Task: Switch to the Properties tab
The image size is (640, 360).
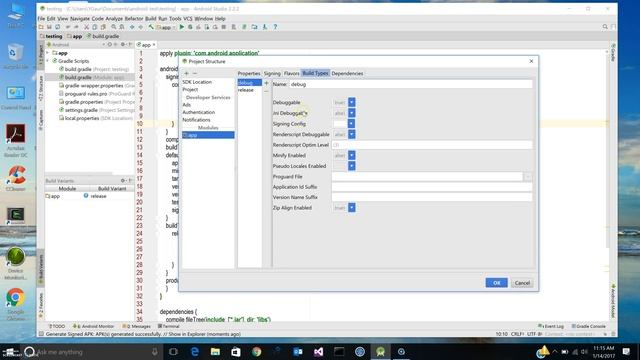Action: tap(249, 73)
